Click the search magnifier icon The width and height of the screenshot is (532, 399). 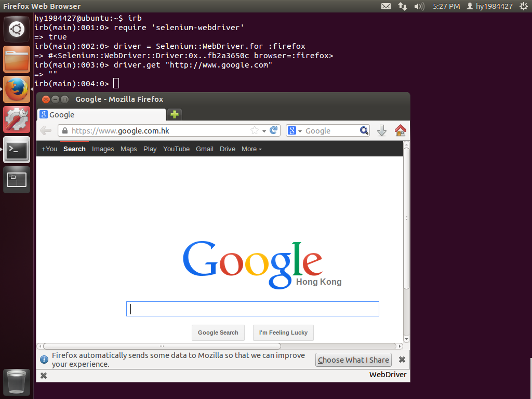click(x=364, y=130)
